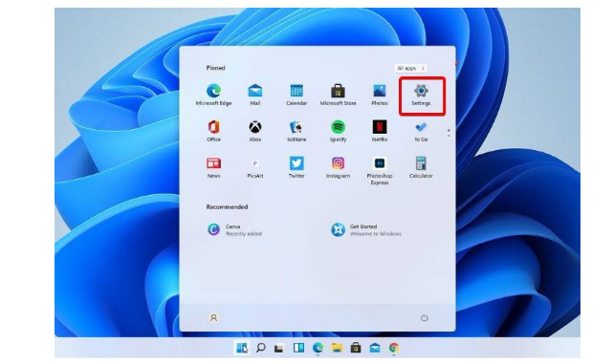This screenshot has height=364, width=613.
Task: Launch the Instagram app
Action: coord(338,167)
